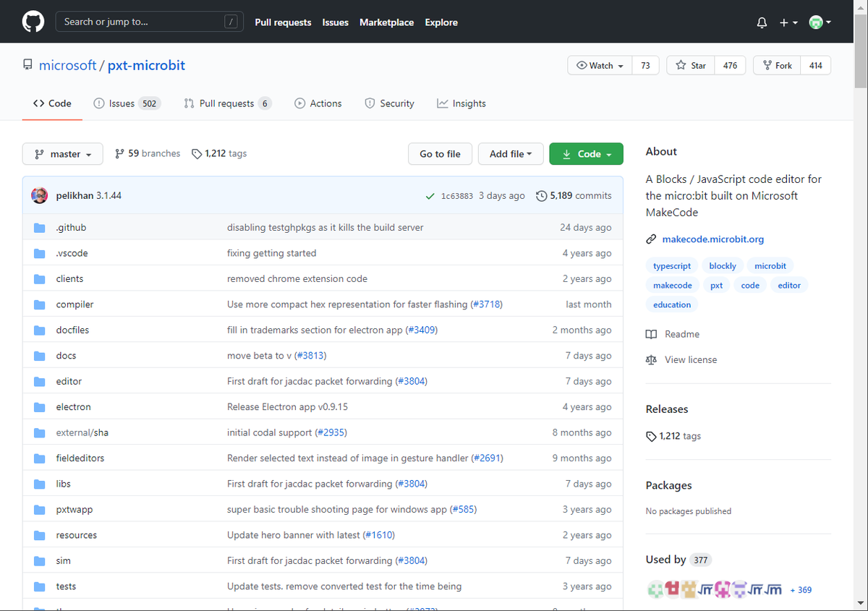Viewport: 868px width, 611px height.
Task: Open the external/sha folder name
Action: pos(82,432)
